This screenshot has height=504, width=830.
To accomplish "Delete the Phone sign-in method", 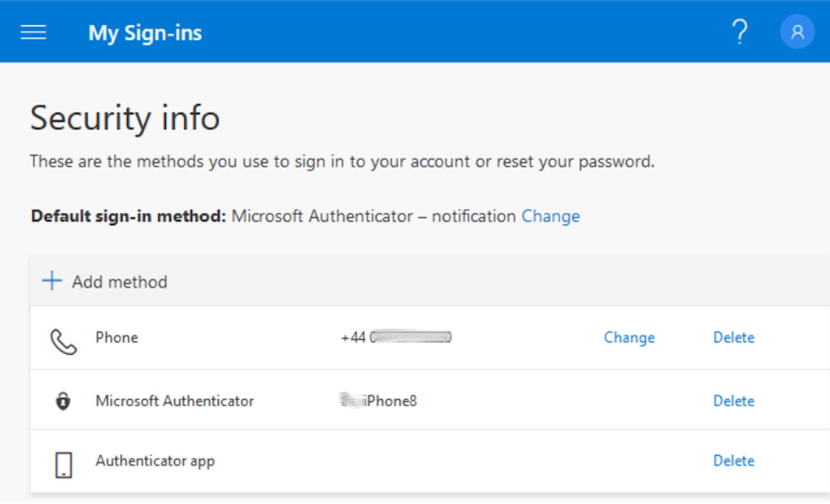I will point(733,337).
